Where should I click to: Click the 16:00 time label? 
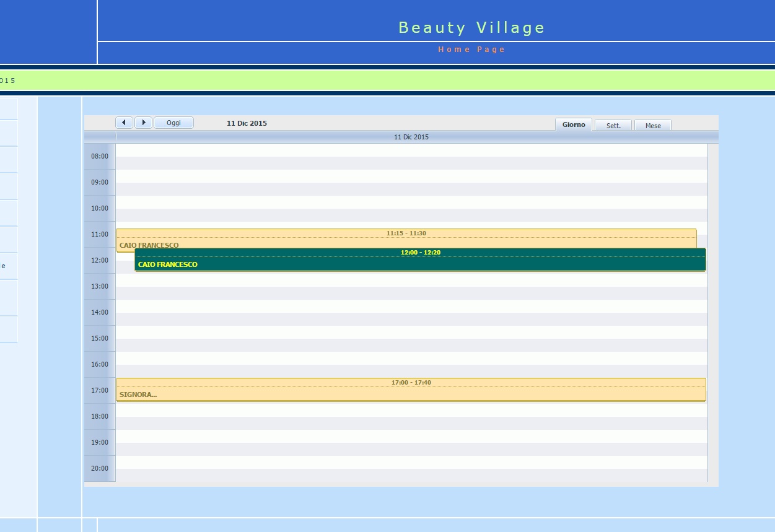[x=100, y=364]
